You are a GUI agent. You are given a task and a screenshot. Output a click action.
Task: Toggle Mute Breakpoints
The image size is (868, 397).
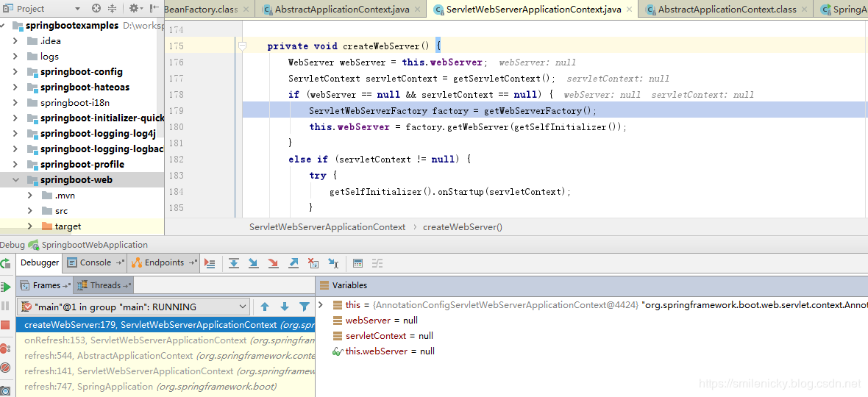click(6, 368)
